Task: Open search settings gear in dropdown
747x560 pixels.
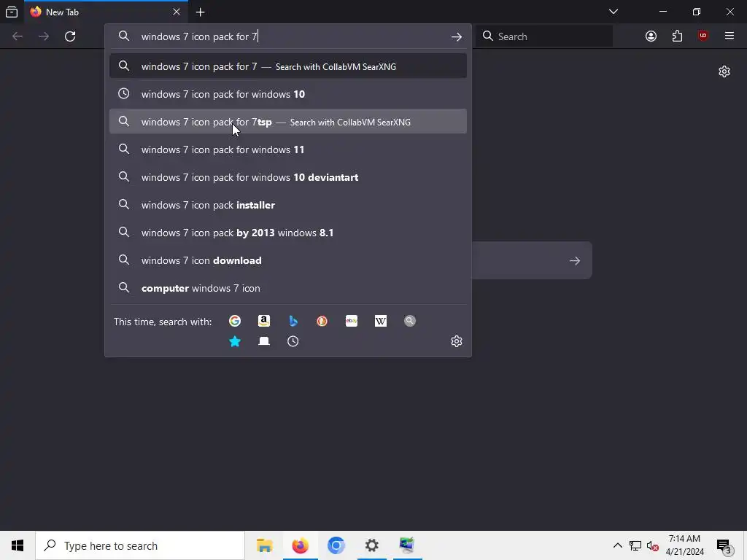Action: 457,341
